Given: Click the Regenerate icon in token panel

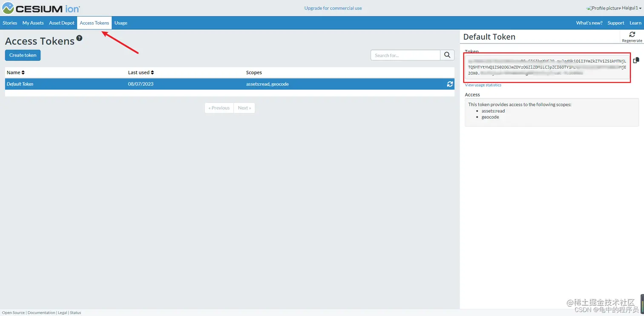Looking at the screenshot, I should click(632, 37).
